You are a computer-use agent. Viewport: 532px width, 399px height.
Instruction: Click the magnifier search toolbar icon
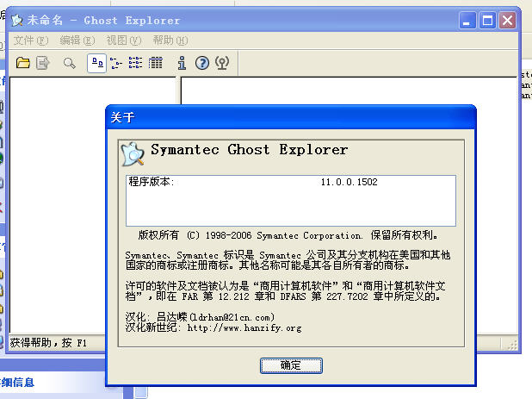tap(69, 63)
